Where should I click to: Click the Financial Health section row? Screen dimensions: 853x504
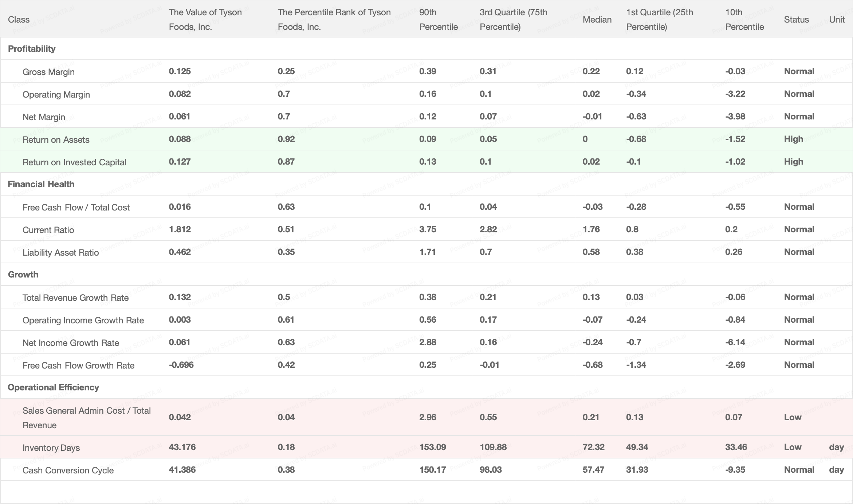pos(41,184)
